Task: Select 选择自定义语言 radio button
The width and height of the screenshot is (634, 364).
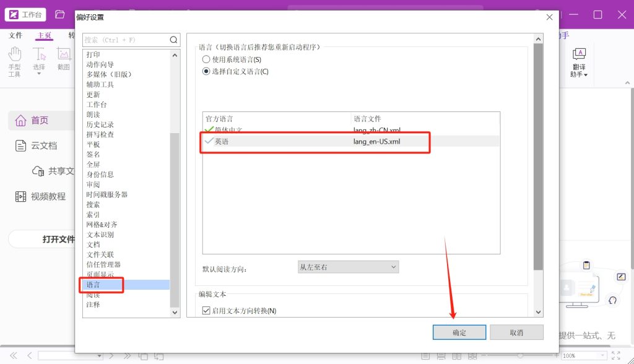Action: [207, 71]
